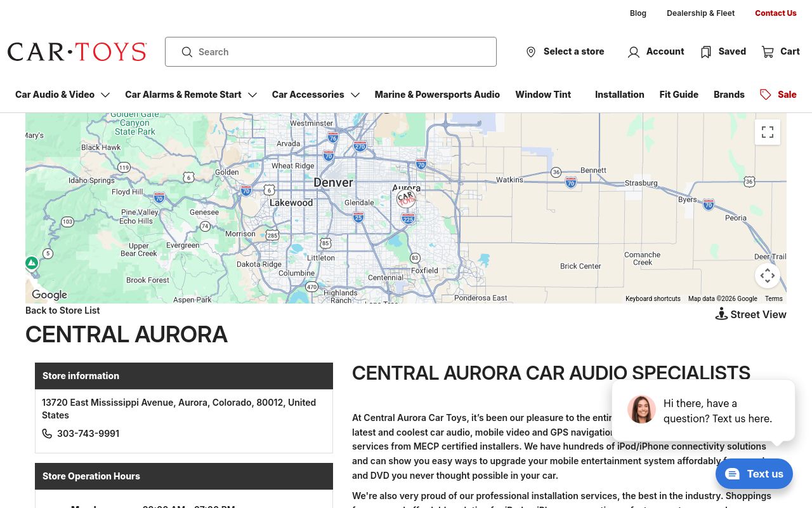Click Back to Store List
Viewport: 812px width, 508px height.
coord(62,311)
